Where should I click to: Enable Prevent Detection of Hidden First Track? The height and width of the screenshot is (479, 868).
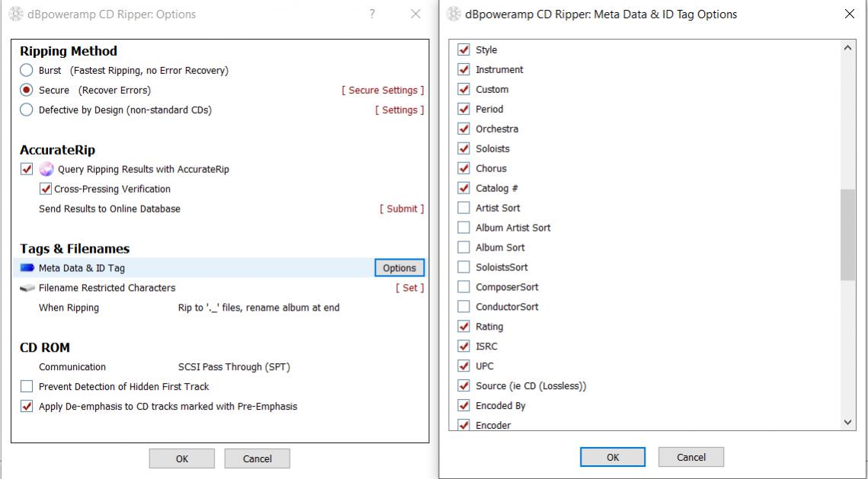tap(27, 387)
